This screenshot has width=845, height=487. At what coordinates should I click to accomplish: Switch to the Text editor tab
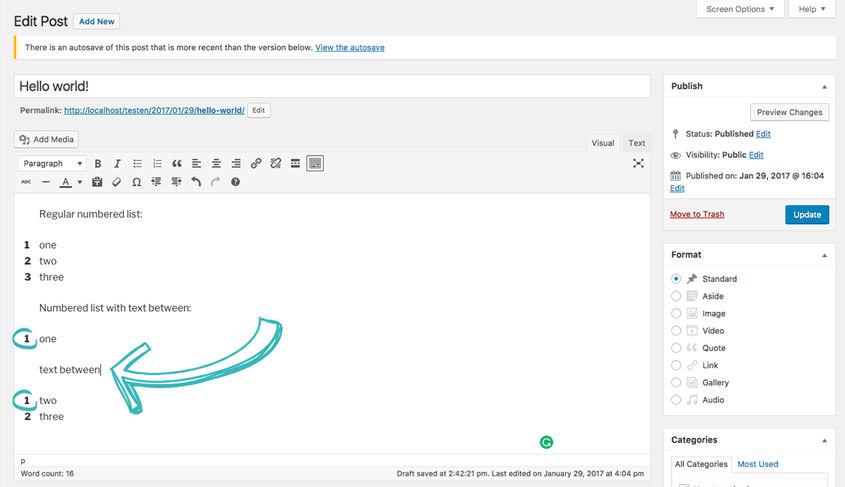636,143
